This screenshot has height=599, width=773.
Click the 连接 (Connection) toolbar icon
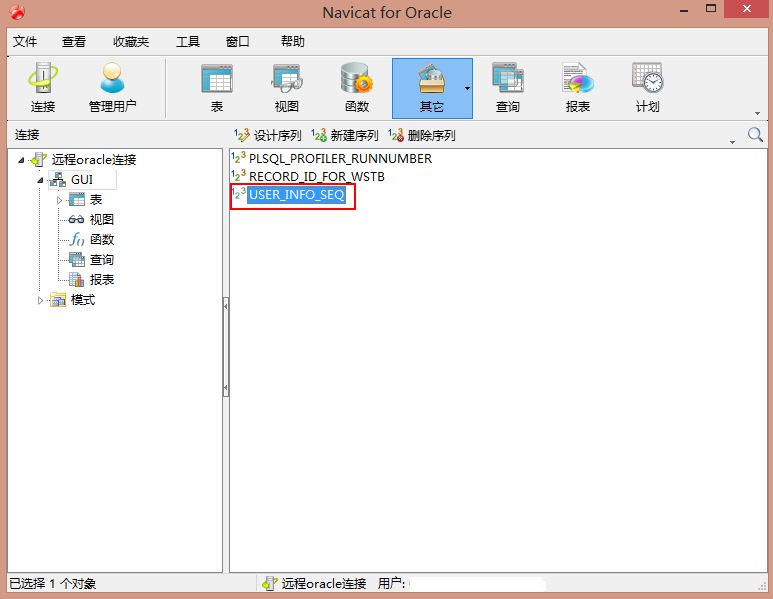42,88
